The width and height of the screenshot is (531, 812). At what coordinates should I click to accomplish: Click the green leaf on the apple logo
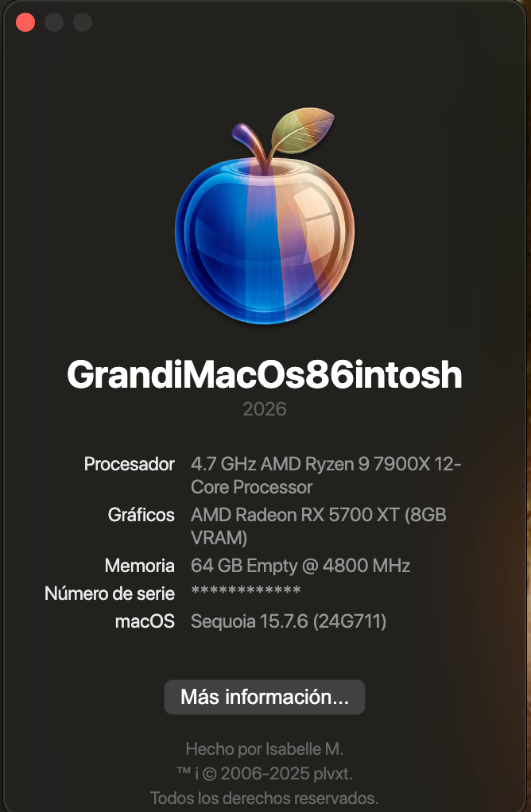click(302, 131)
